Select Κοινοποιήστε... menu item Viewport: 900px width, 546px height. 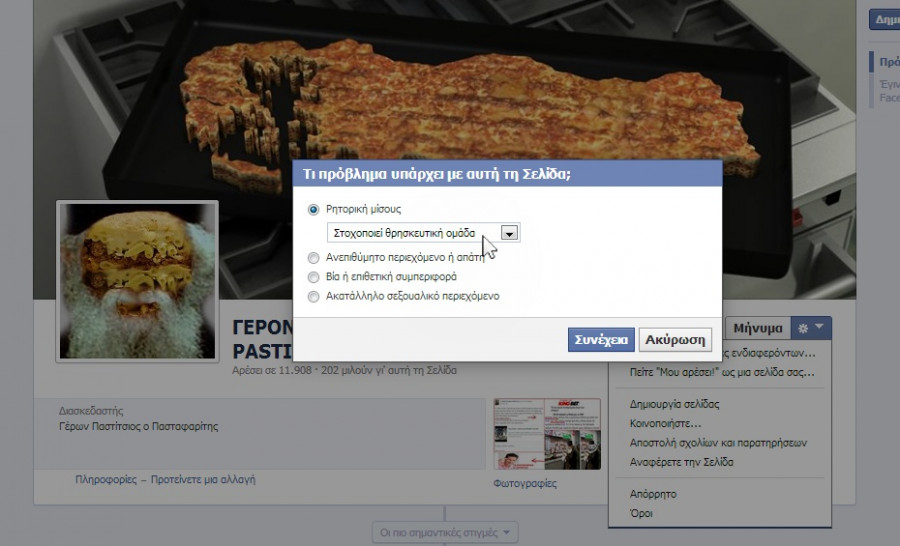pyautogui.click(x=666, y=423)
